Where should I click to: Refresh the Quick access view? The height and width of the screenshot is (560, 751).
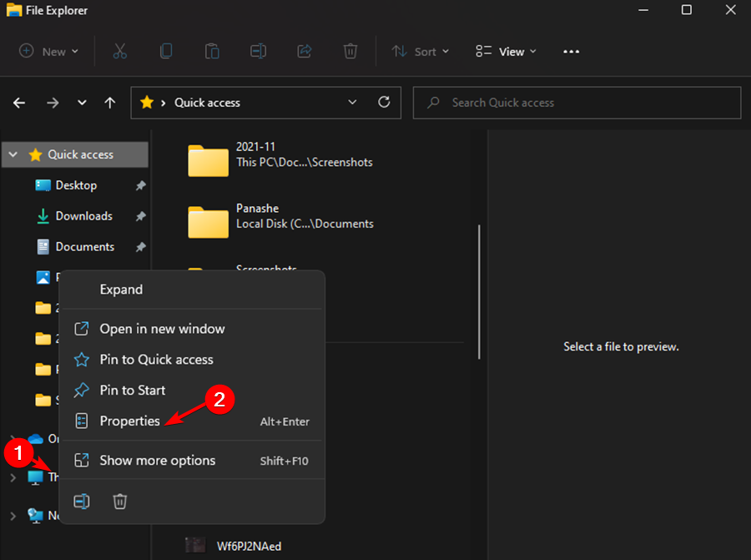coord(384,102)
